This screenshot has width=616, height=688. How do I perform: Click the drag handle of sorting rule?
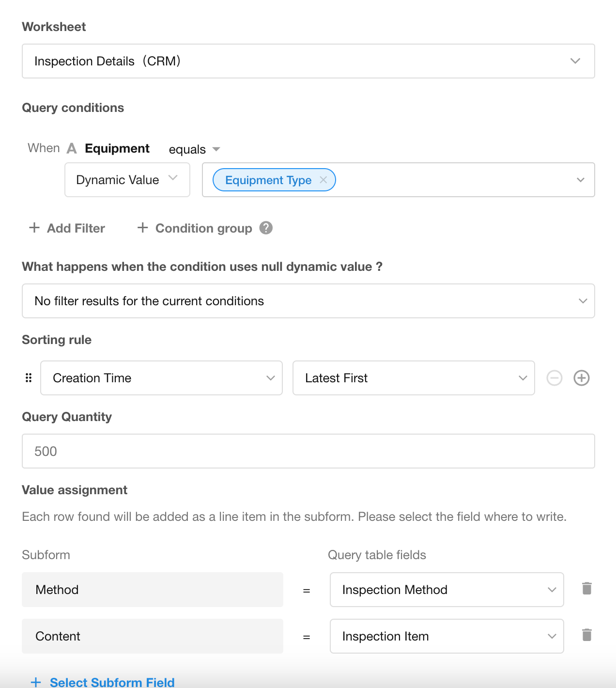pyautogui.click(x=29, y=378)
